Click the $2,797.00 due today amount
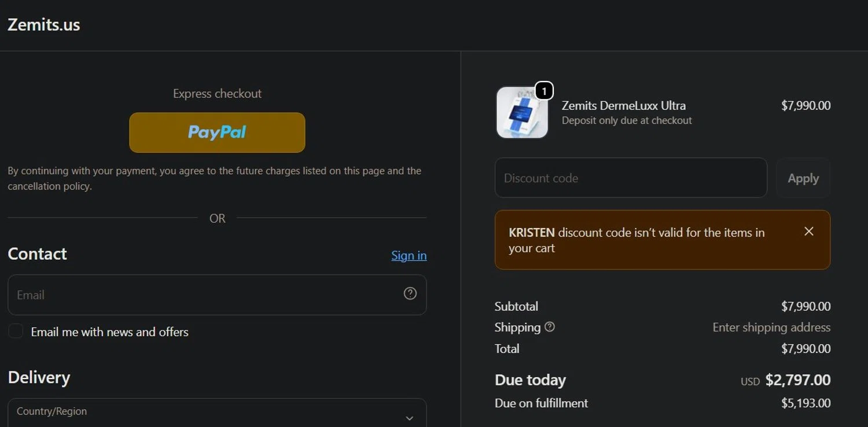 [x=798, y=380]
